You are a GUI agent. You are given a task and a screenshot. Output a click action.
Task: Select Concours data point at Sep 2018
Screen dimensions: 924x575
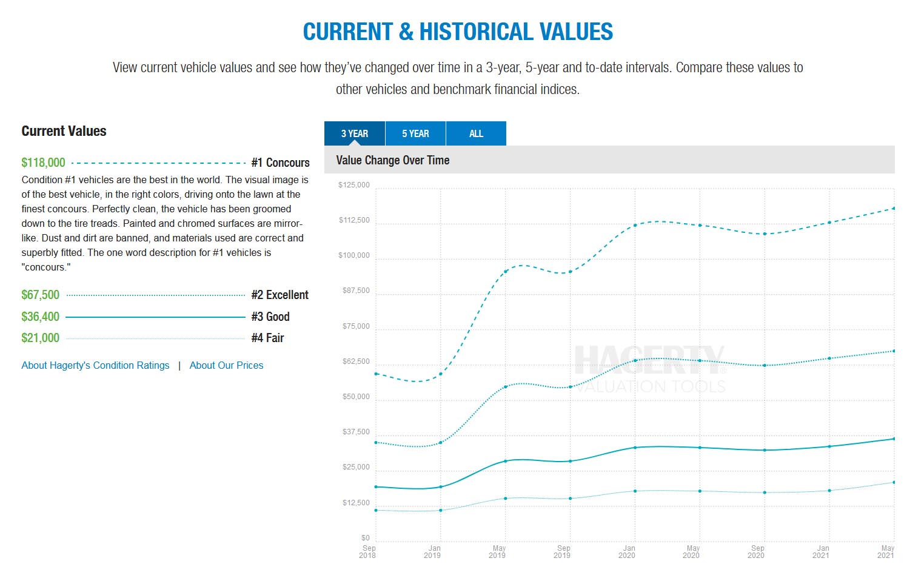(x=377, y=374)
